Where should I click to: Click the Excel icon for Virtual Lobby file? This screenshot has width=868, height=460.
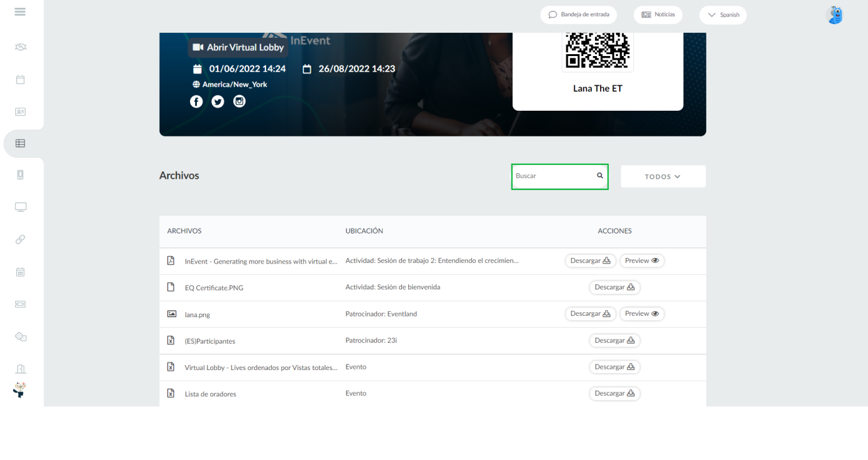tap(170, 367)
